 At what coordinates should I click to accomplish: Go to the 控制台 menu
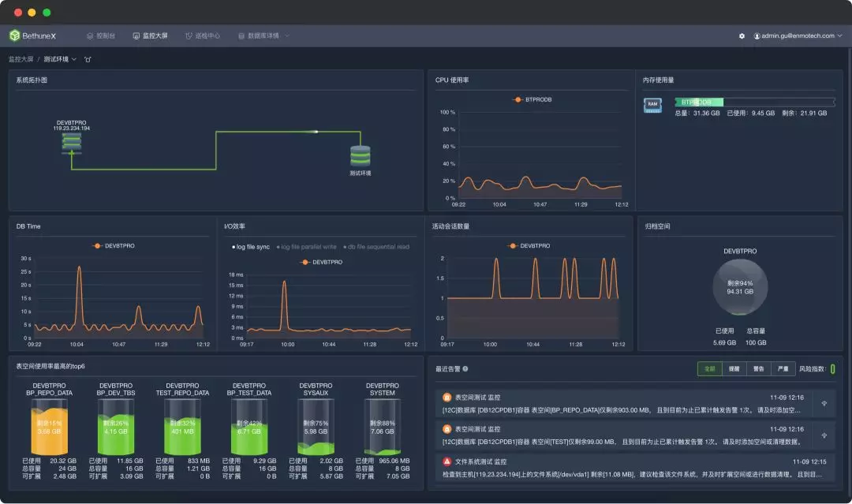click(x=101, y=35)
